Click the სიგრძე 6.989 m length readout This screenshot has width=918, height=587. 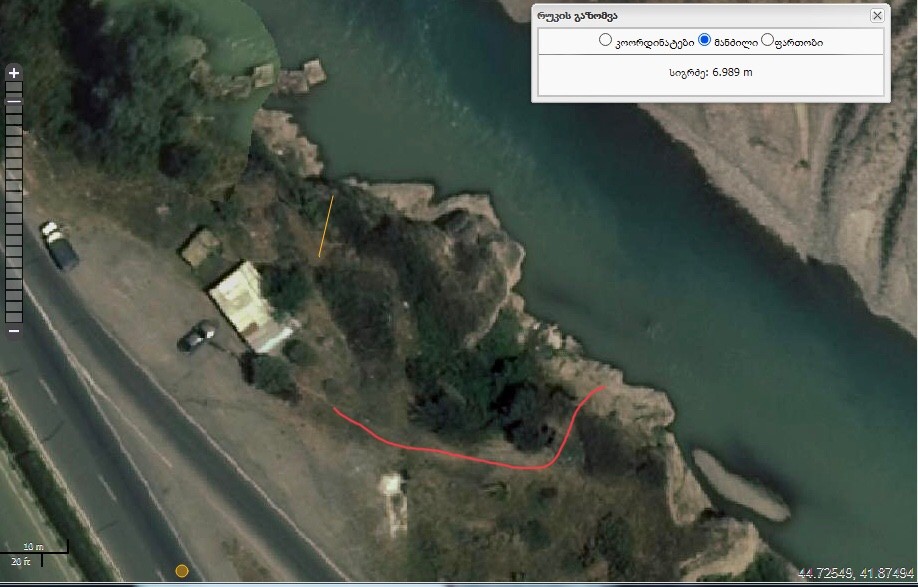click(711, 73)
